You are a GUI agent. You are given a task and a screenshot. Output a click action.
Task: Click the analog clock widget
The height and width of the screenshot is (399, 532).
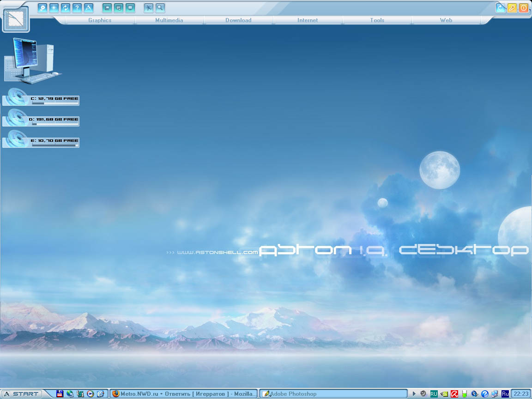(16, 19)
